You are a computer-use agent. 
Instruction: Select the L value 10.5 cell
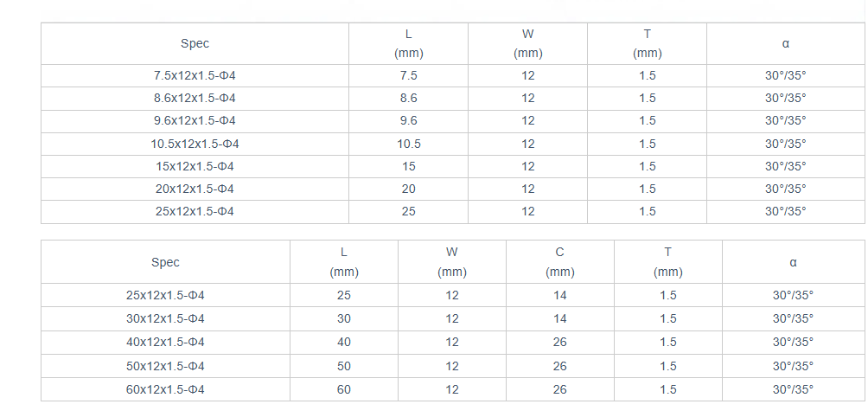click(x=409, y=144)
